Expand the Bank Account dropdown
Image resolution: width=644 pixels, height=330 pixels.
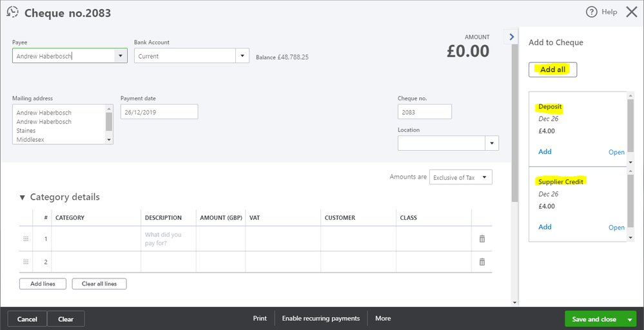[242, 56]
